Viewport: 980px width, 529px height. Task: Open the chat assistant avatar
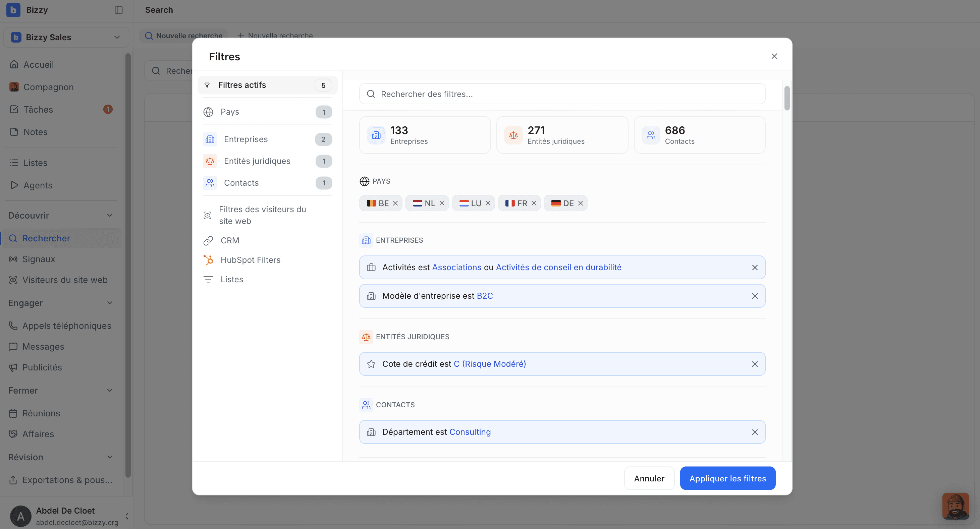tap(955, 506)
